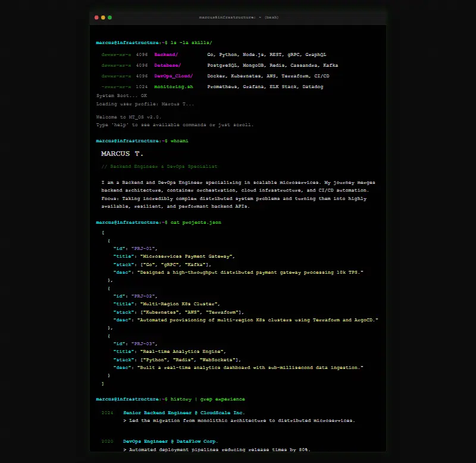Click the 'Automated deployment pipelines reducing release' line

pos(217,450)
